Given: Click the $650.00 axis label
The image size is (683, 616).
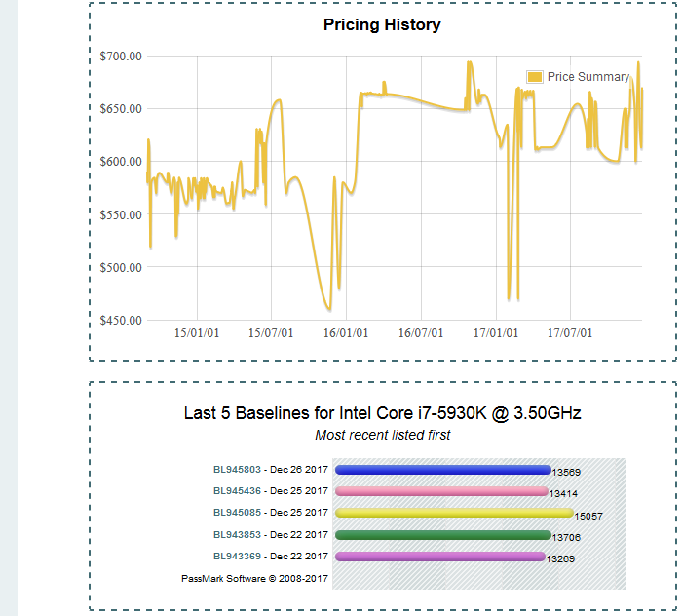Looking at the screenshot, I should click(121, 109).
